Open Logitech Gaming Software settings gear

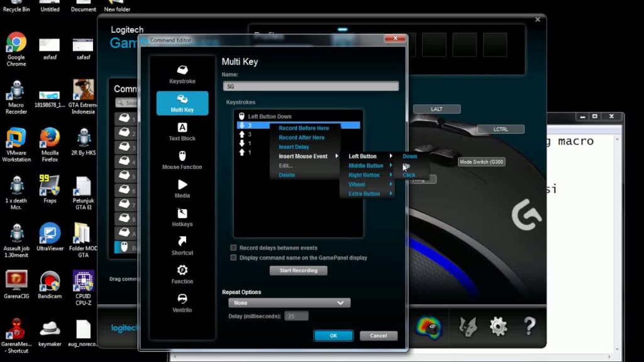pos(499,327)
